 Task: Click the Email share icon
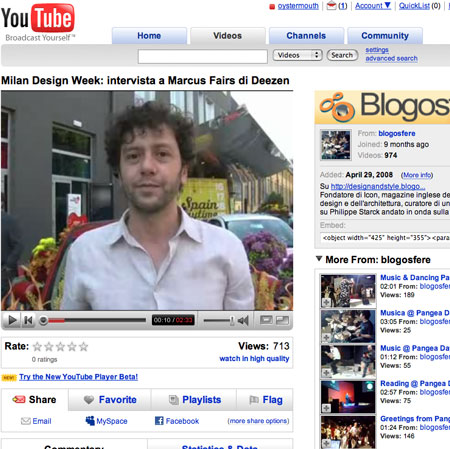point(26,421)
